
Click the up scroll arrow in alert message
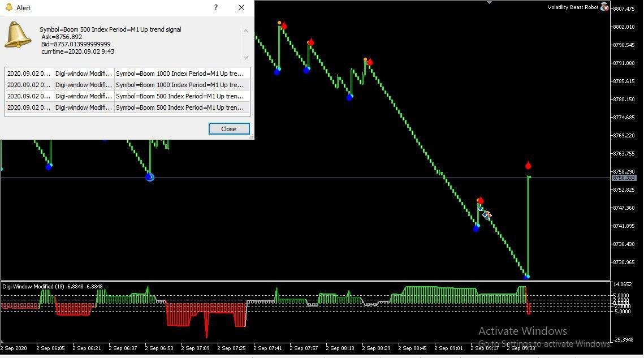coord(245,31)
